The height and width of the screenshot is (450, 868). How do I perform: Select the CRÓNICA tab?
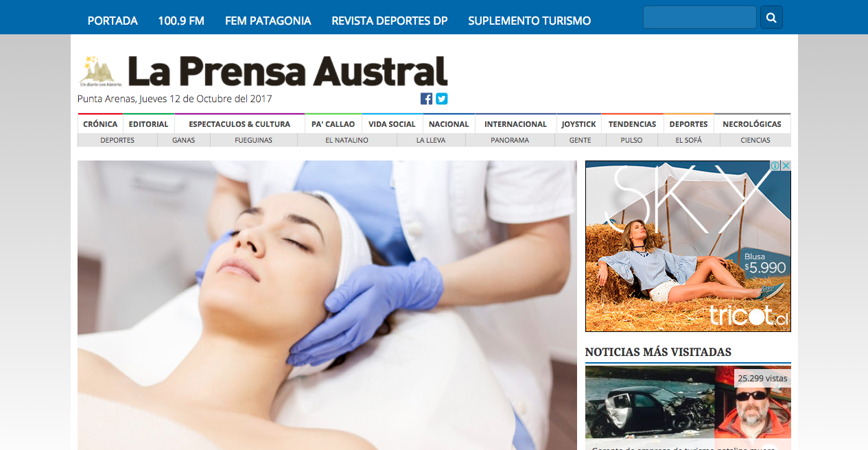100,124
